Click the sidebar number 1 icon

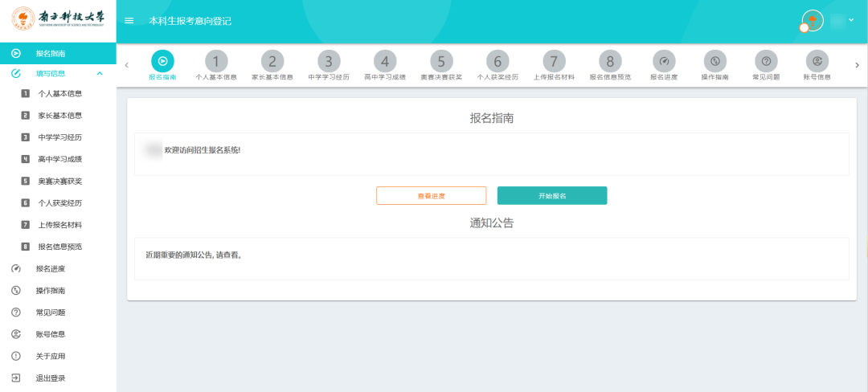click(x=26, y=94)
